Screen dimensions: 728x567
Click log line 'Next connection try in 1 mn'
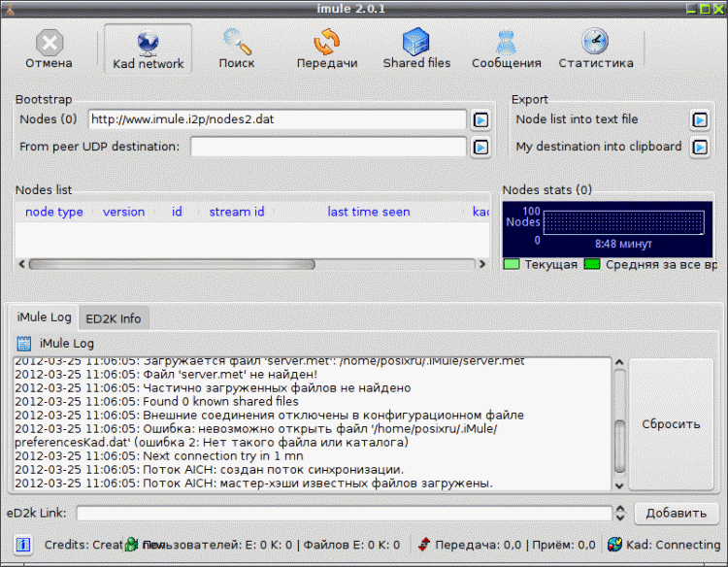click(x=159, y=456)
